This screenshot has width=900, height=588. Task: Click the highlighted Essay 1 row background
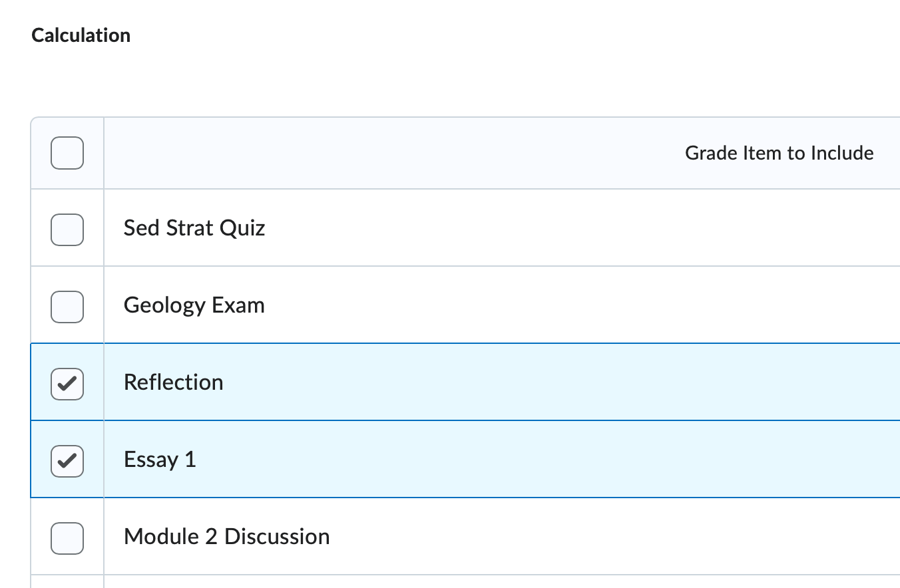(466, 460)
